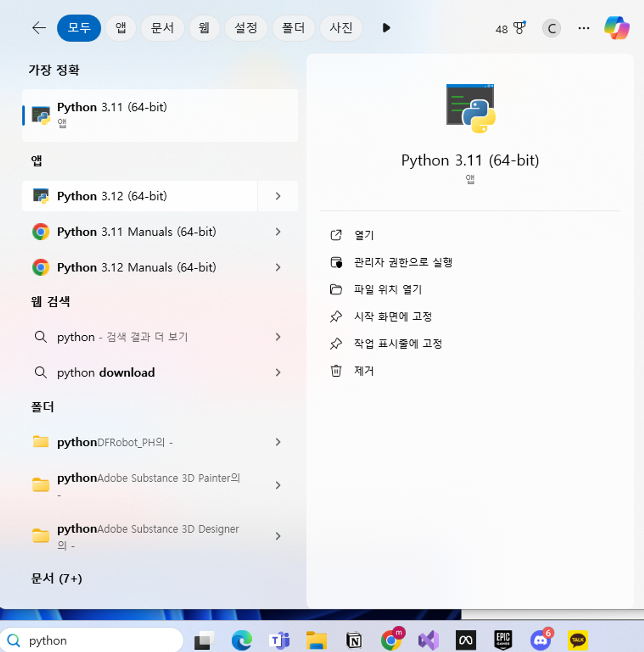Switch to the 앱 filter tab
The image size is (644, 652).
click(120, 28)
